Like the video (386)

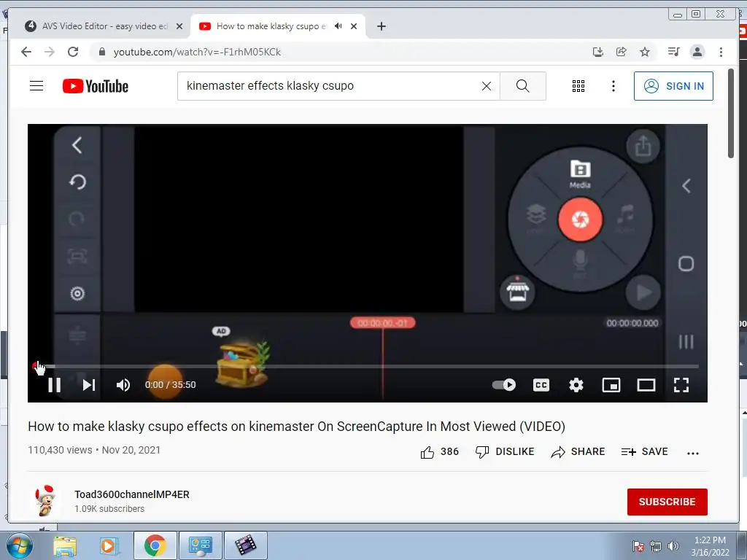coord(439,452)
